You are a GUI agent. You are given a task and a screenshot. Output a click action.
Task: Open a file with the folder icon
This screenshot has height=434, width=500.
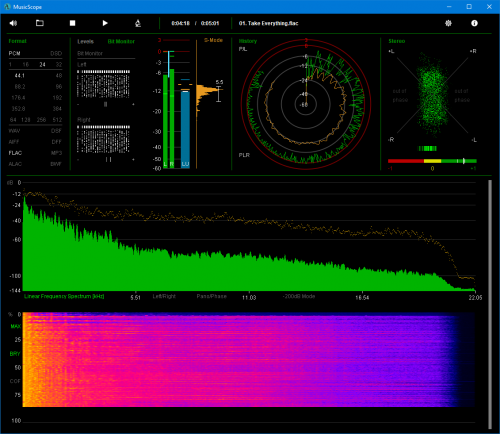coord(40,23)
